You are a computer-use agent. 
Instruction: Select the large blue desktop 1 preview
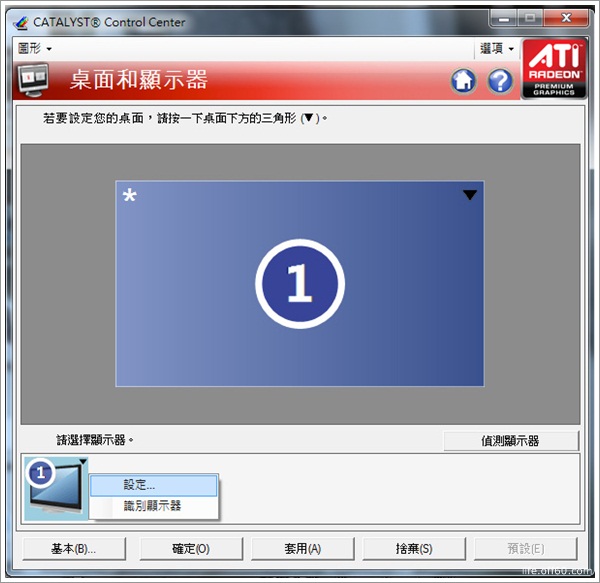tap(300, 283)
